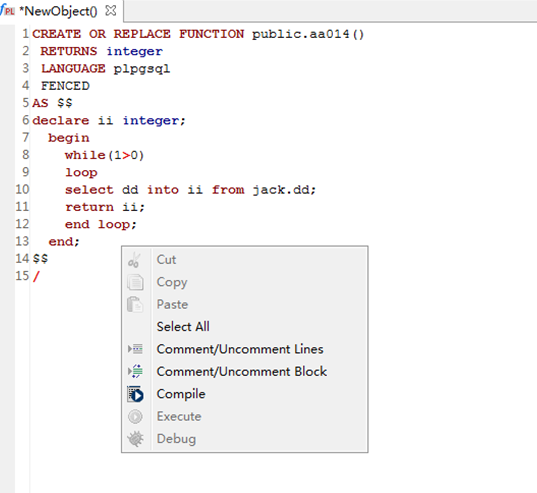Click the Comment/Uncomment Block icon

click(x=135, y=371)
